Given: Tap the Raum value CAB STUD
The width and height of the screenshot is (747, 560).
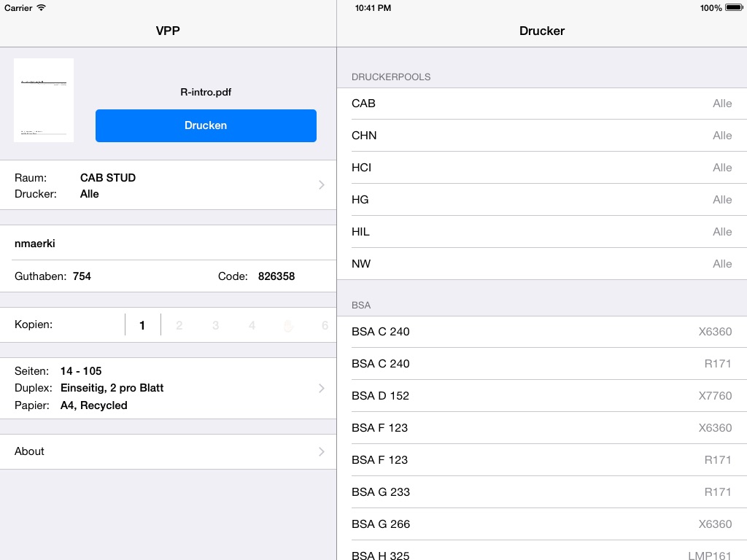Looking at the screenshot, I should [x=108, y=178].
